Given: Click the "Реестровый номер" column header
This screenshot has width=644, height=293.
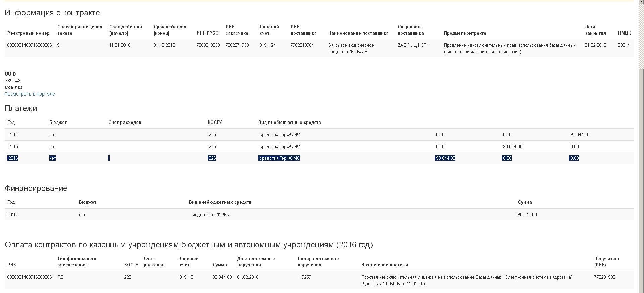Looking at the screenshot, I should [x=29, y=33].
